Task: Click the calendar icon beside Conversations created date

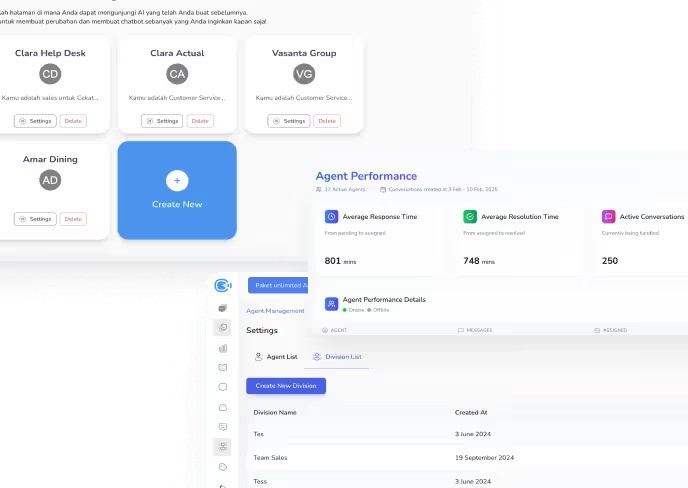Action: pos(383,190)
